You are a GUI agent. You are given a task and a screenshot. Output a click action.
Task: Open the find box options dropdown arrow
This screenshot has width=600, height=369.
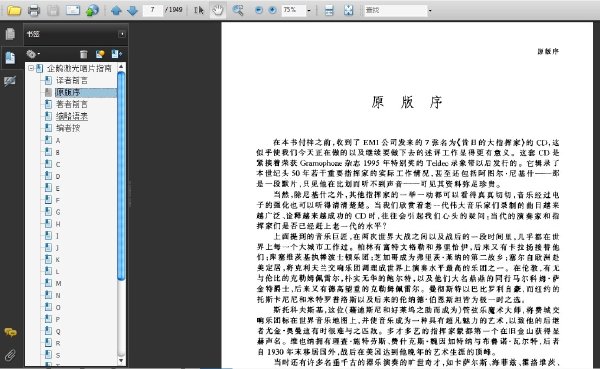pos(430,11)
